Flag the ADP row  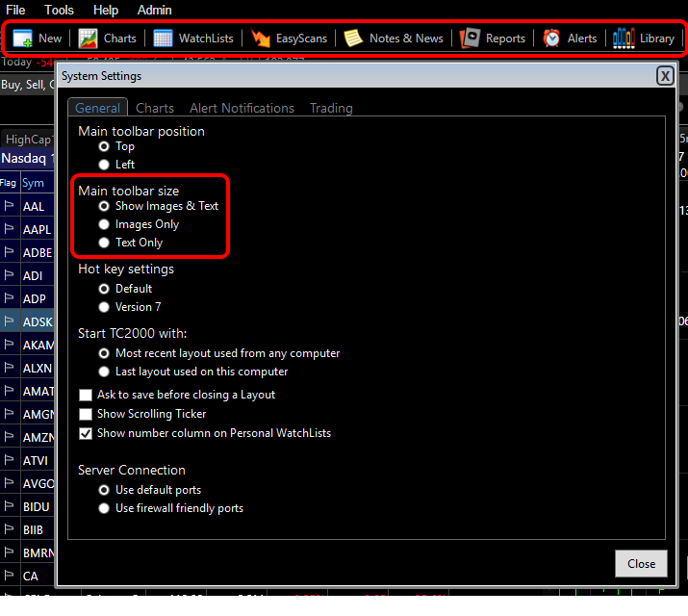[x=10, y=298]
